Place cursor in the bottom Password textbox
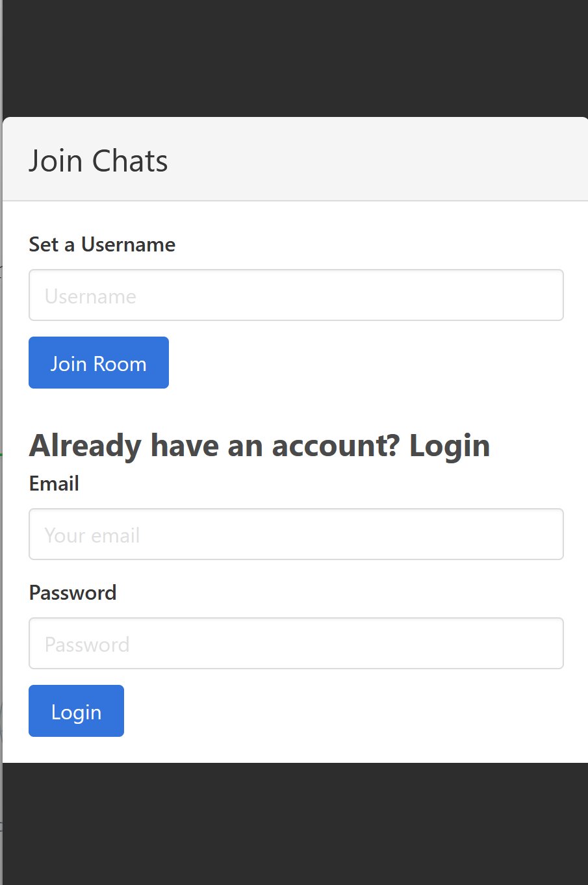The height and width of the screenshot is (885, 588). pyautogui.click(x=296, y=644)
